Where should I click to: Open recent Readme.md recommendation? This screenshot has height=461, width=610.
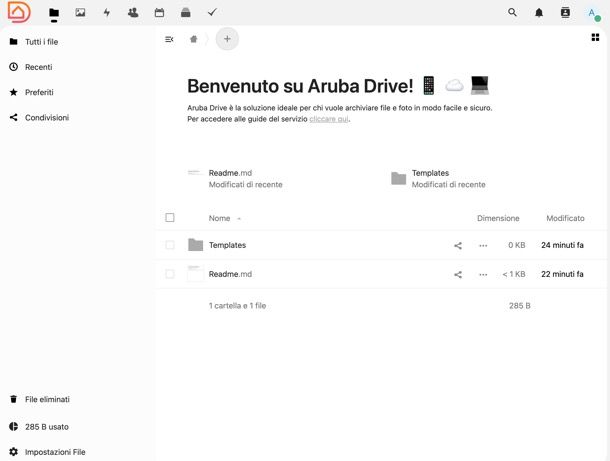(235, 179)
